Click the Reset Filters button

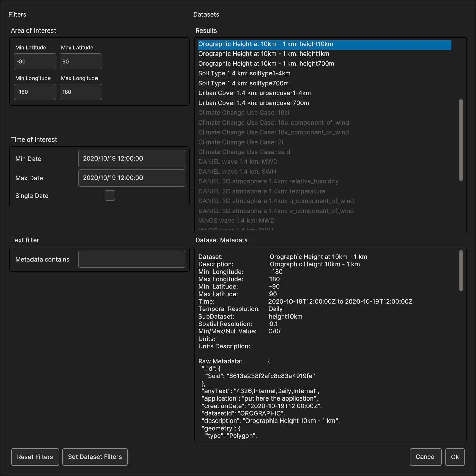pyautogui.click(x=35, y=457)
